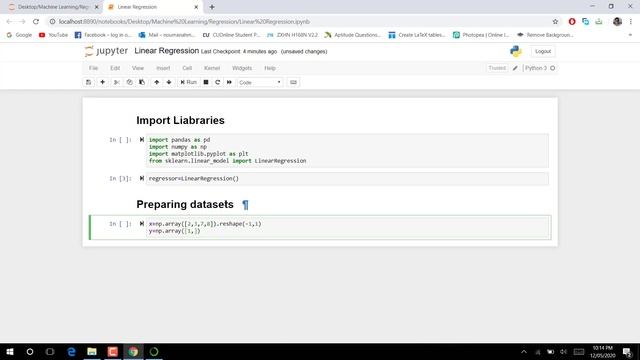Open the Windows Start menu
This screenshot has height=360, width=640.
click(10, 351)
